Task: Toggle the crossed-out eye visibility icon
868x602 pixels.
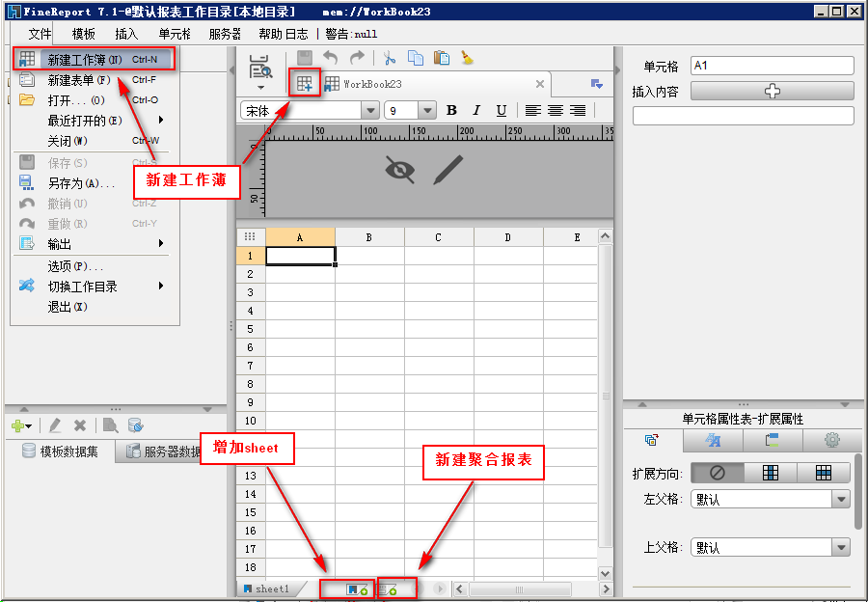Action: pos(399,170)
